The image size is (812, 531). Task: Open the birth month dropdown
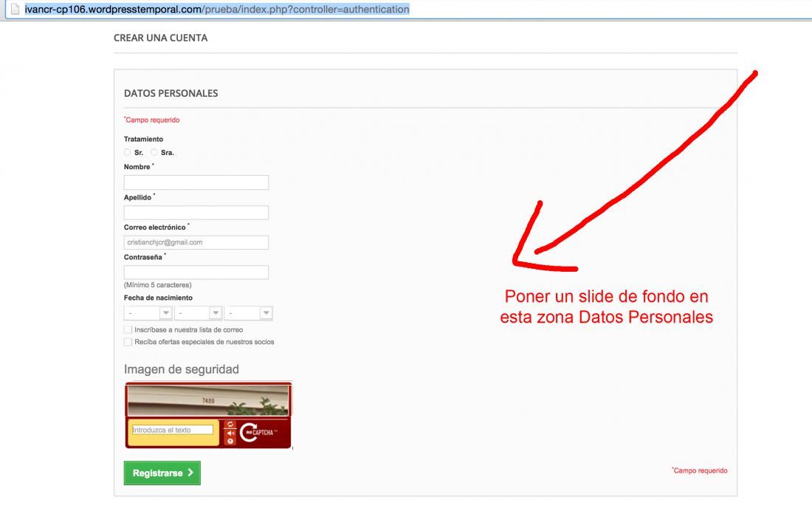coord(199,313)
